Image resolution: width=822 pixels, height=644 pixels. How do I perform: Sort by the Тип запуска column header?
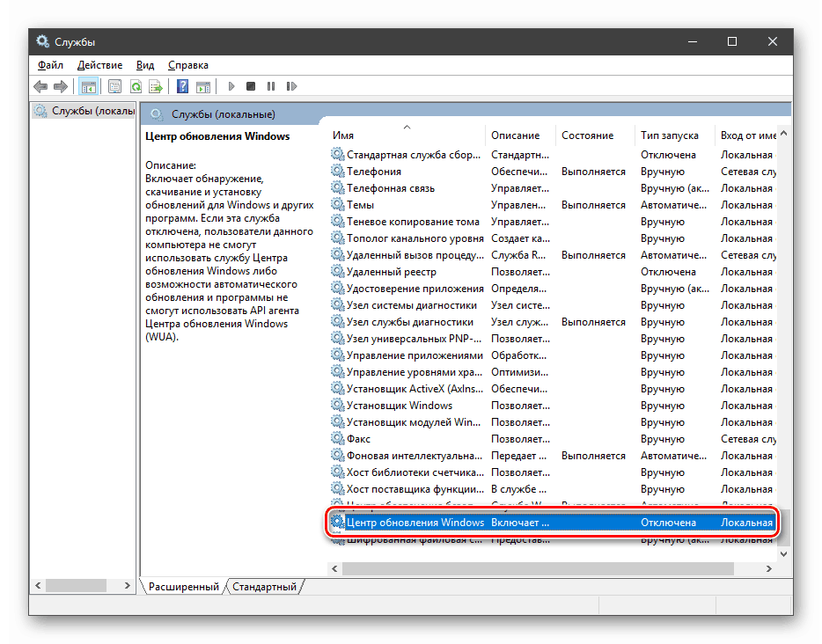click(x=675, y=135)
